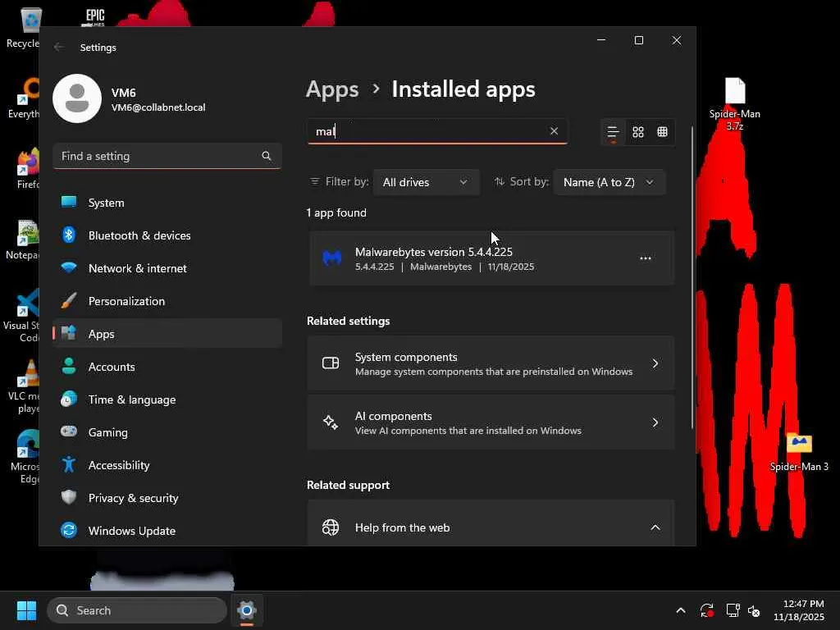The width and height of the screenshot is (840, 630).
Task: Select the Spider-Man 3 desktop folder
Action: coord(799,452)
